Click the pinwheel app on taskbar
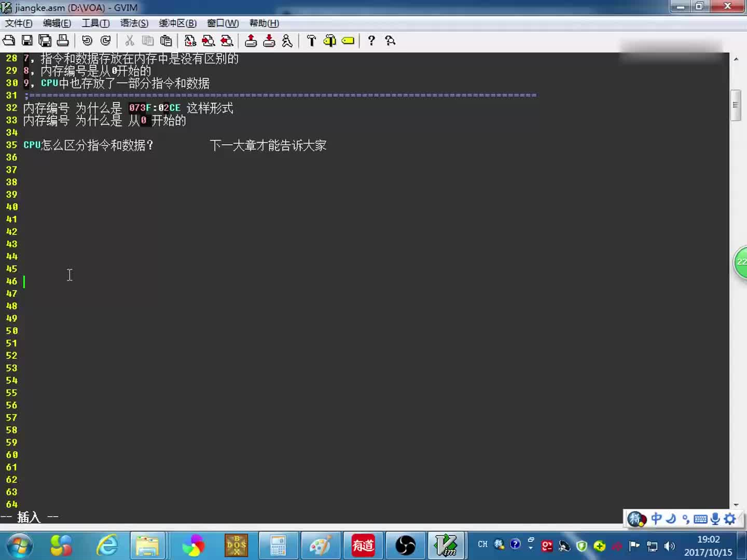 click(x=193, y=546)
